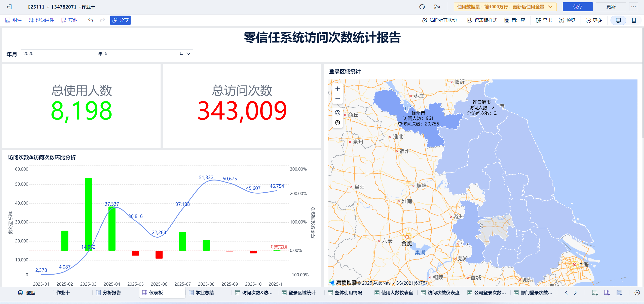Click the map auto-locate A icon

click(337, 113)
